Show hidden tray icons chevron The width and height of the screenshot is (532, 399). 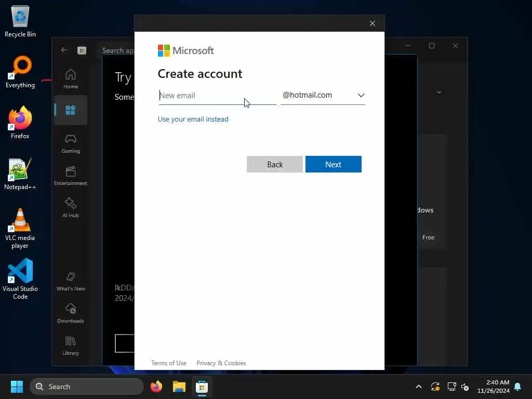[x=419, y=387]
